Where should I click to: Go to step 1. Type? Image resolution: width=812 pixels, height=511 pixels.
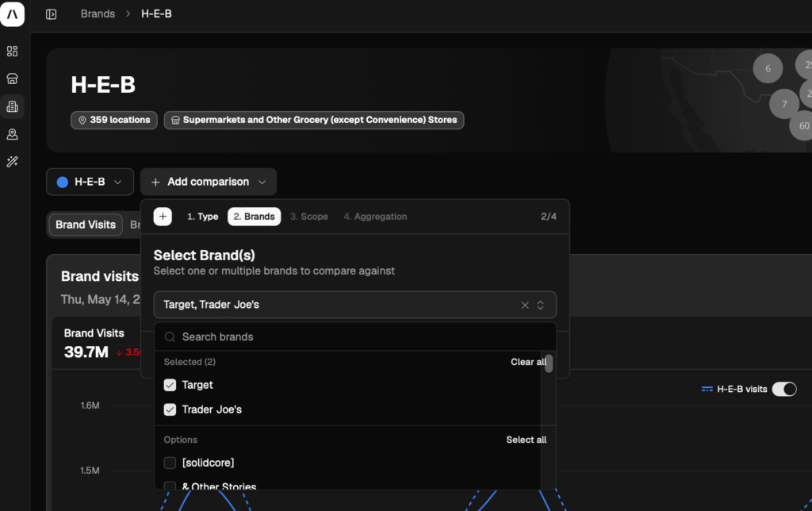point(202,217)
